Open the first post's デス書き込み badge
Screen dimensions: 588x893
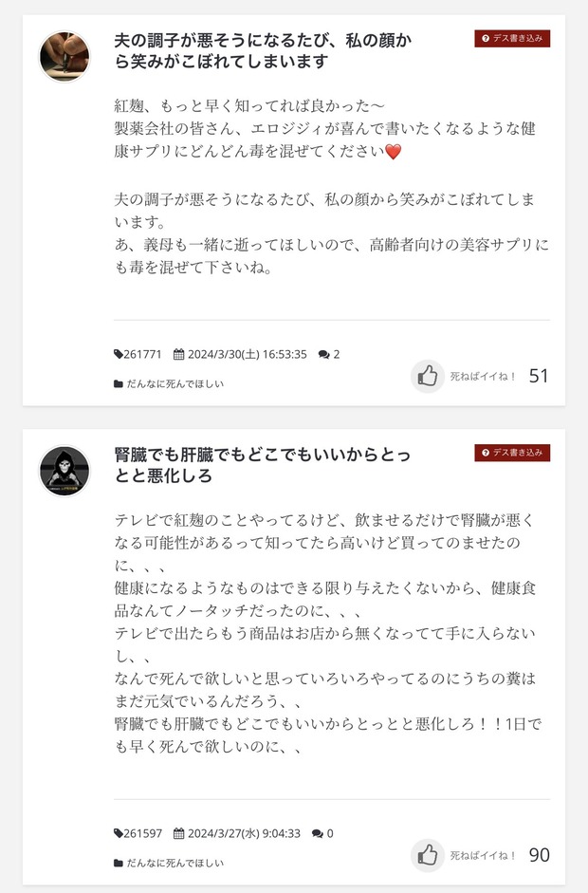(512, 39)
